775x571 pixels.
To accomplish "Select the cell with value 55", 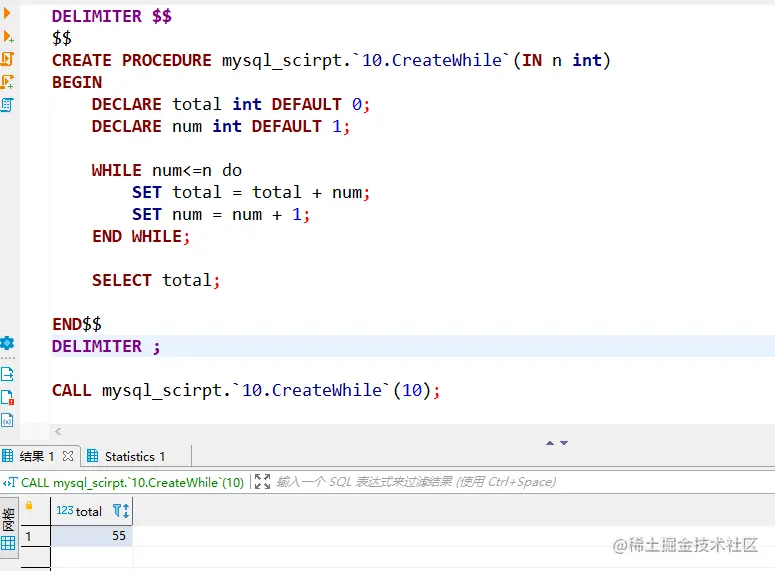I will click(91, 536).
